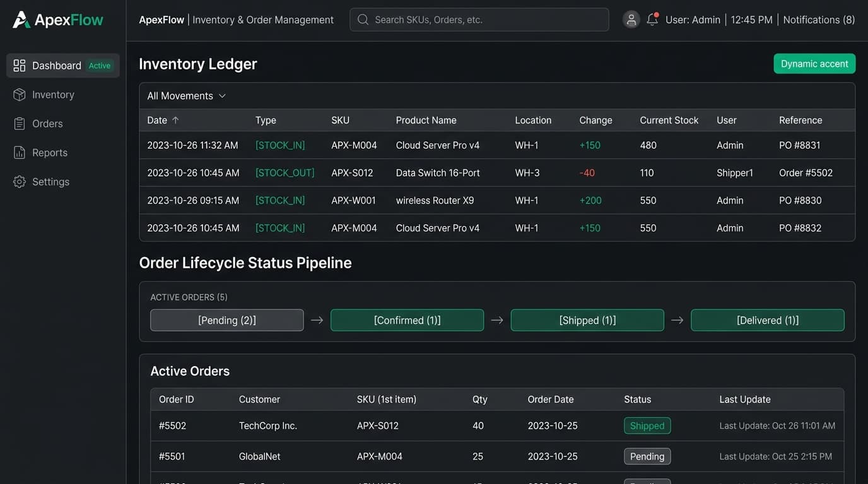
Task: Click the Reports chart icon
Action: [20, 153]
